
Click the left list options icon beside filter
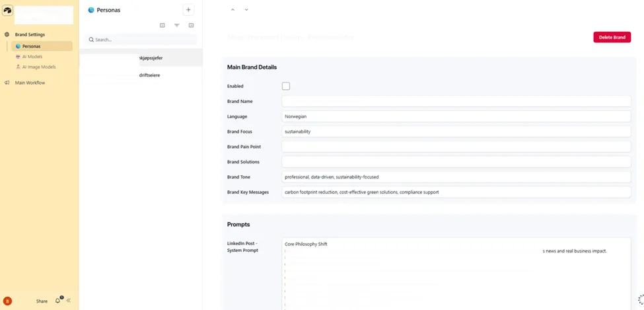pyautogui.click(x=162, y=26)
